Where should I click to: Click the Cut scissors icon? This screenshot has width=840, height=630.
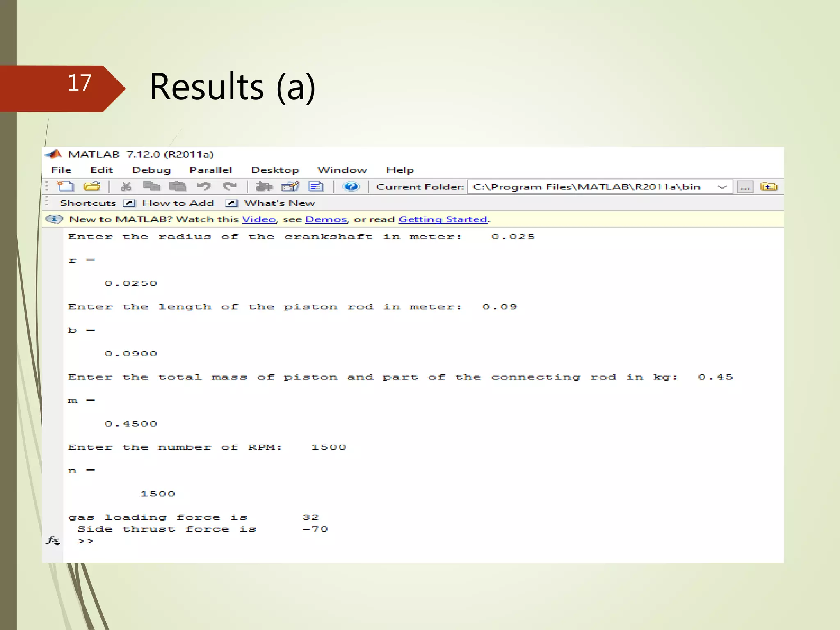point(126,187)
